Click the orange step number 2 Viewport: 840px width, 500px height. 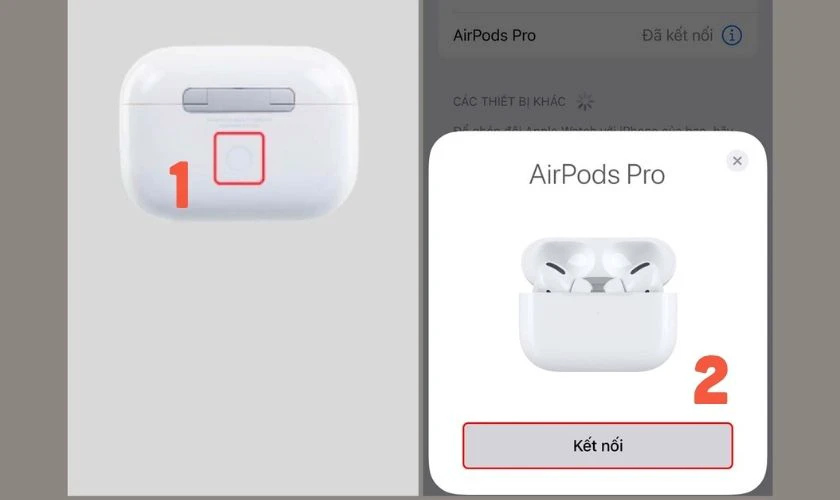click(x=711, y=380)
